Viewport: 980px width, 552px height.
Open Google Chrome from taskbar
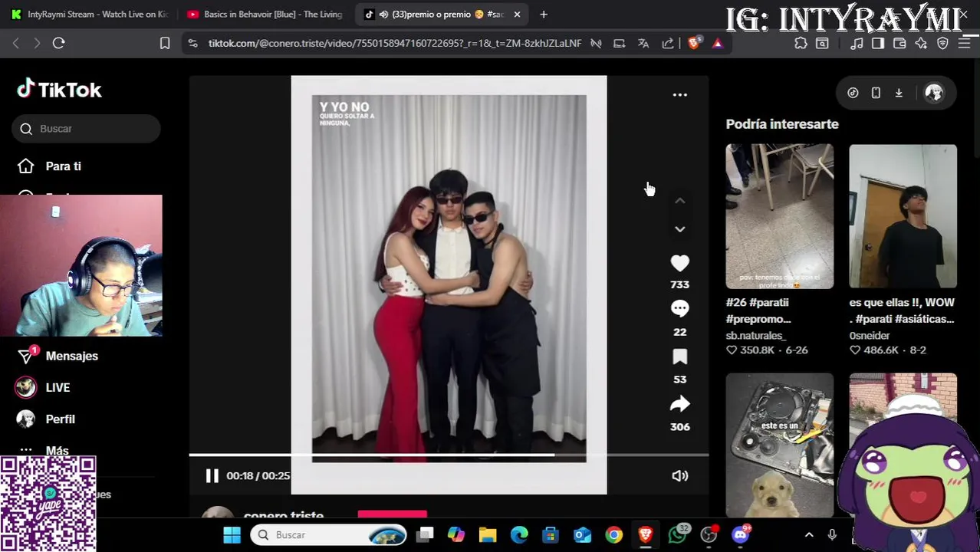pyautogui.click(x=613, y=535)
